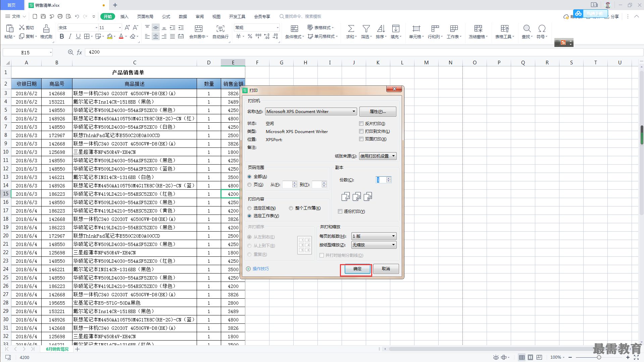Open Conditional Formatting (条件格式) icon
This screenshot has width=644, height=362.
tap(294, 28)
